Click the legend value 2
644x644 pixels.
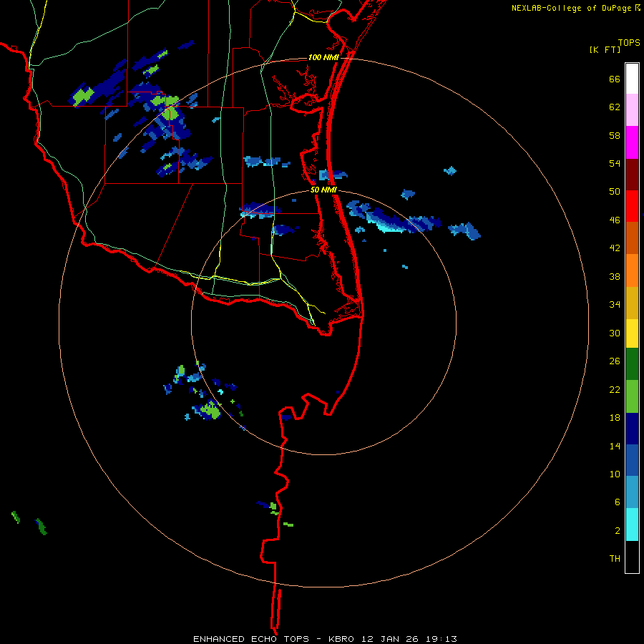pyautogui.click(x=618, y=531)
